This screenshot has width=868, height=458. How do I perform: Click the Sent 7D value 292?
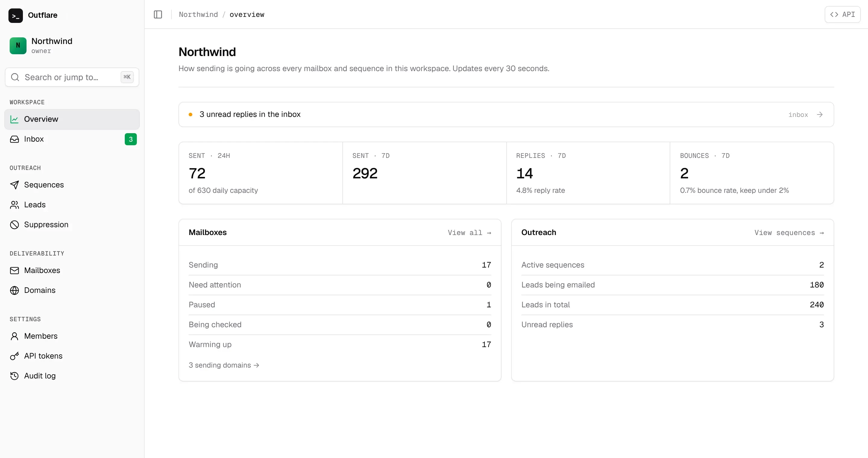(x=365, y=174)
